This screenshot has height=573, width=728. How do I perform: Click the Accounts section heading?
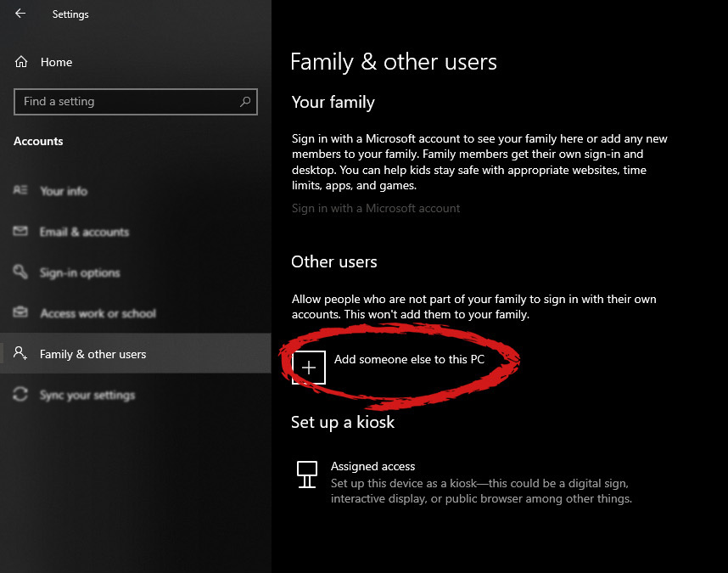(38, 141)
